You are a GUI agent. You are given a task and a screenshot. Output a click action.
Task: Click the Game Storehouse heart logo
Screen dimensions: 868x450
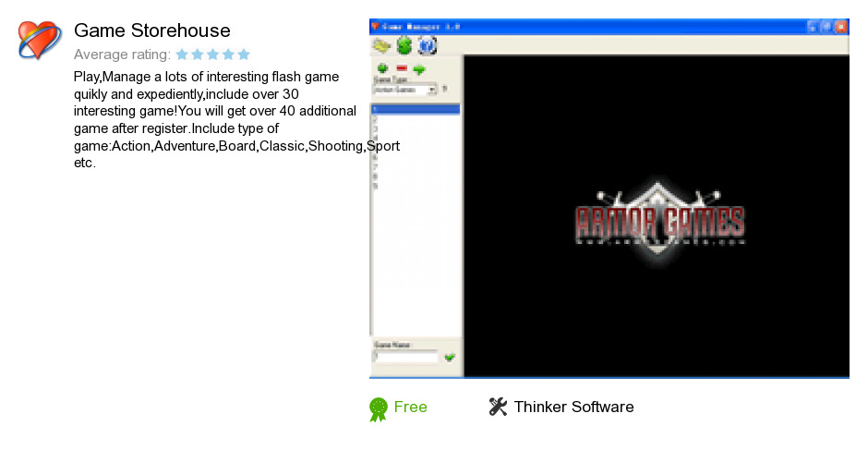tap(40, 40)
